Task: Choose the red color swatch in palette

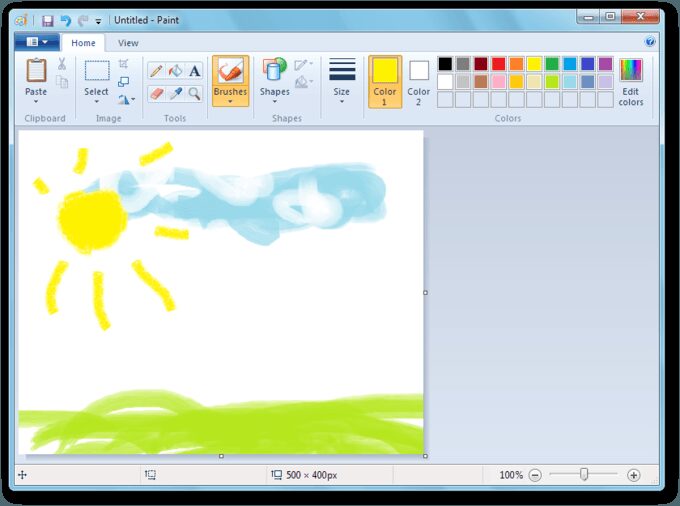Action: tap(498, 64)
